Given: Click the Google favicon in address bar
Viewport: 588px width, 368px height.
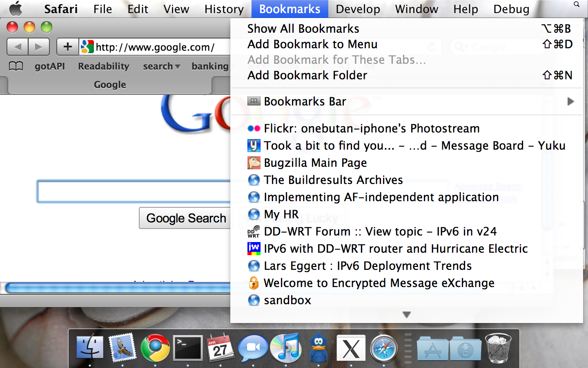Looking at the screenshot, I should click(87, 47).
